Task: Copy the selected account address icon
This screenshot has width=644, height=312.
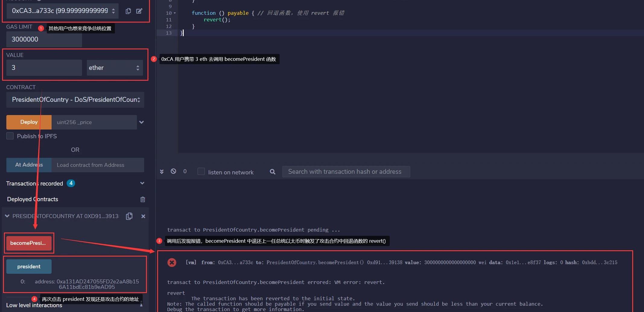Action: coord(128,11)
